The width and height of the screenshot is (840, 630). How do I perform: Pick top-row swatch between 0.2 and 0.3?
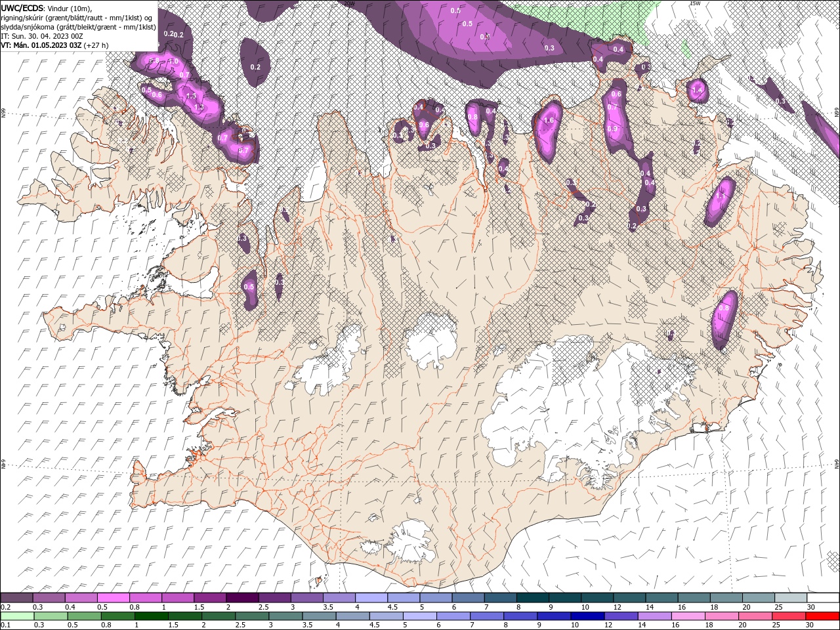16,598
